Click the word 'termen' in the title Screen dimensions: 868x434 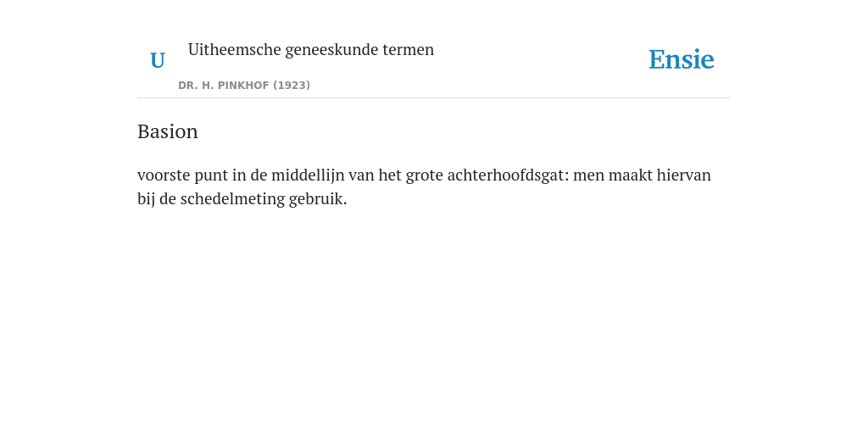pos(408,50)
